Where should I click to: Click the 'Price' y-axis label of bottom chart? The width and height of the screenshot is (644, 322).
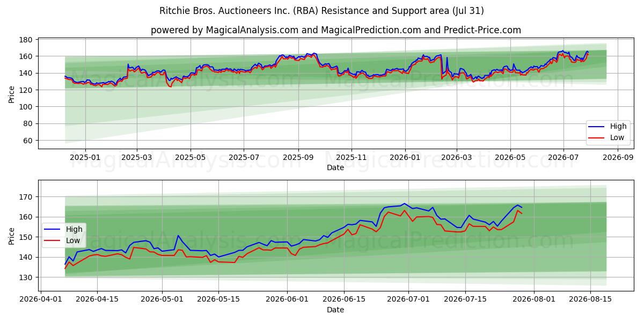pyautogui.click(x=12, y=235)
